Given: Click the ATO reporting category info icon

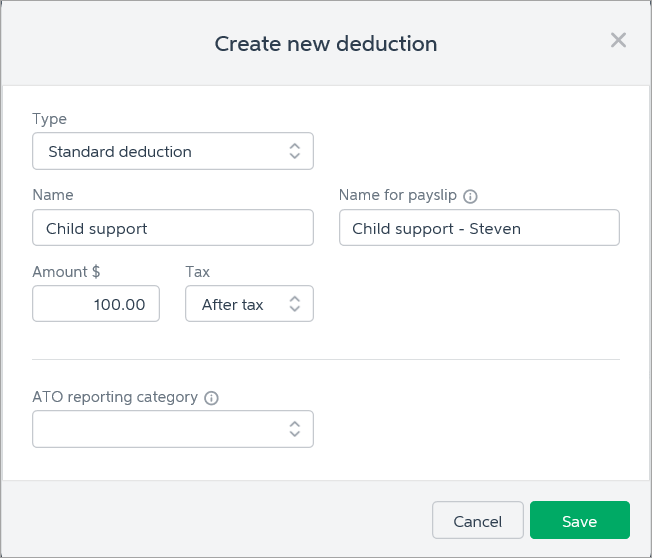Looking at the screenshot, I should coord(211,398).
